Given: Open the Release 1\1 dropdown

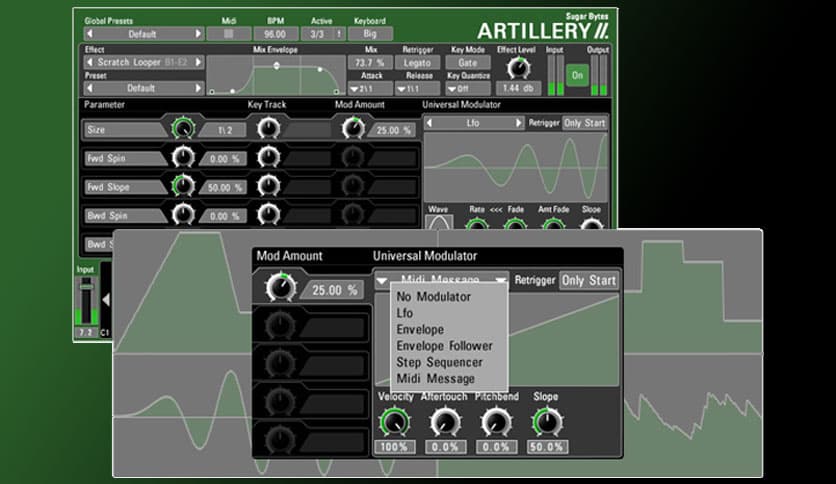Looking at the screenshot, I should [x=417, y=88].
